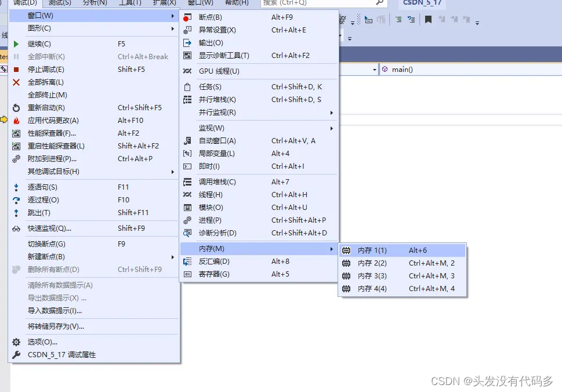Select 切换断点(G) menu entry
The image size is (562, 392).
tap(94, 244)
